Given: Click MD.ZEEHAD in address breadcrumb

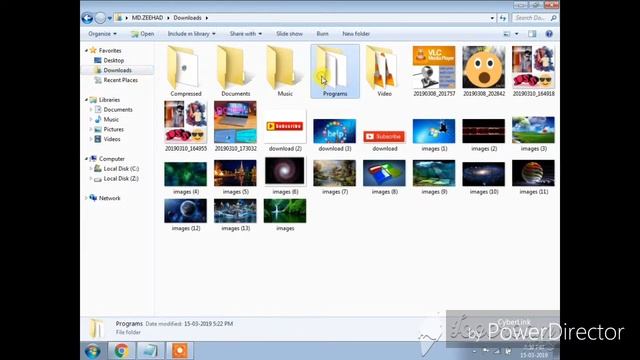Looking at the screenshot, I should (147, 18).
